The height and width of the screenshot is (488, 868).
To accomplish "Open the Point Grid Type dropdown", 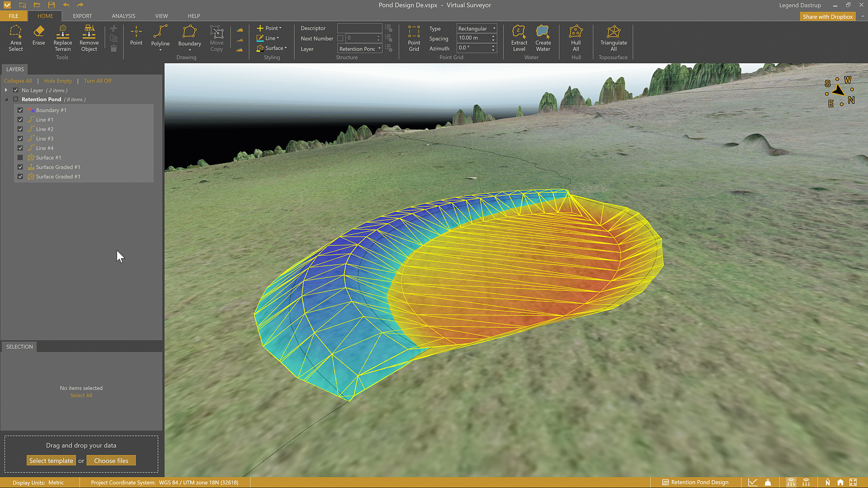I will point(476,28).
